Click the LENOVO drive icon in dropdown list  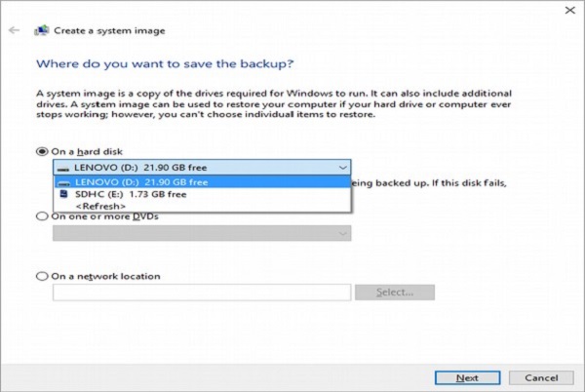tap(63, 181)
